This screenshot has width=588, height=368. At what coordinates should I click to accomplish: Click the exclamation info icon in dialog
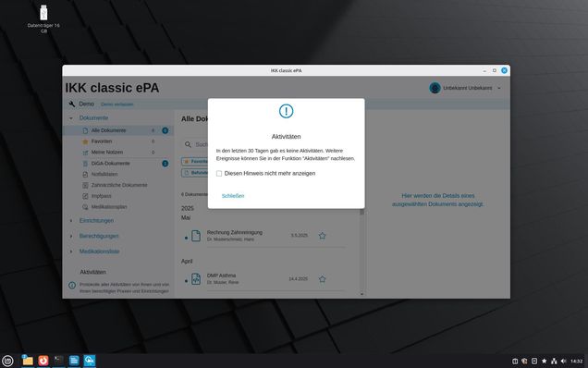(286, 111)
